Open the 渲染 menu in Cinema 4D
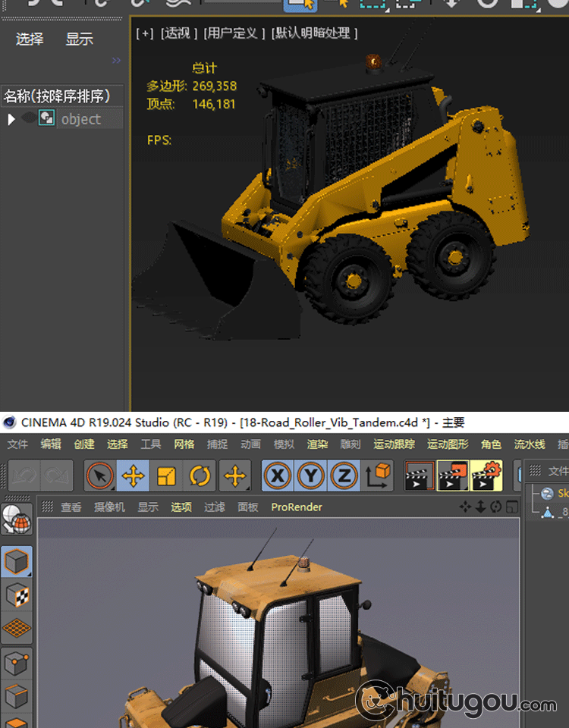 coord(317,444)
